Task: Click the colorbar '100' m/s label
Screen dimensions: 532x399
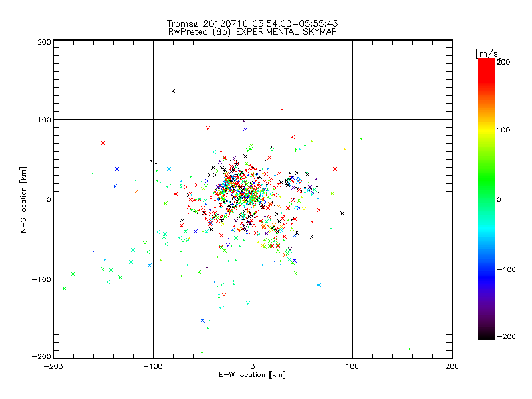Action: pos(503,130)
